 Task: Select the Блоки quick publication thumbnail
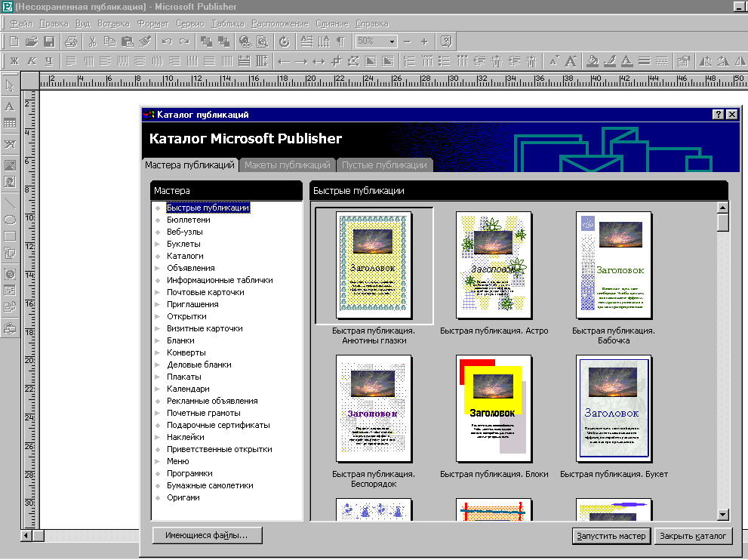(x=494, y=408)
